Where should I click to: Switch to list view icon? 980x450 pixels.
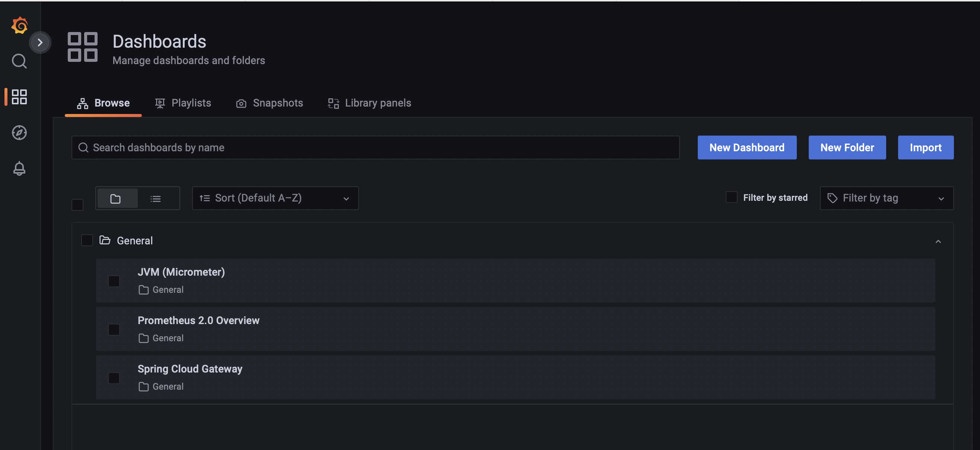156,198
